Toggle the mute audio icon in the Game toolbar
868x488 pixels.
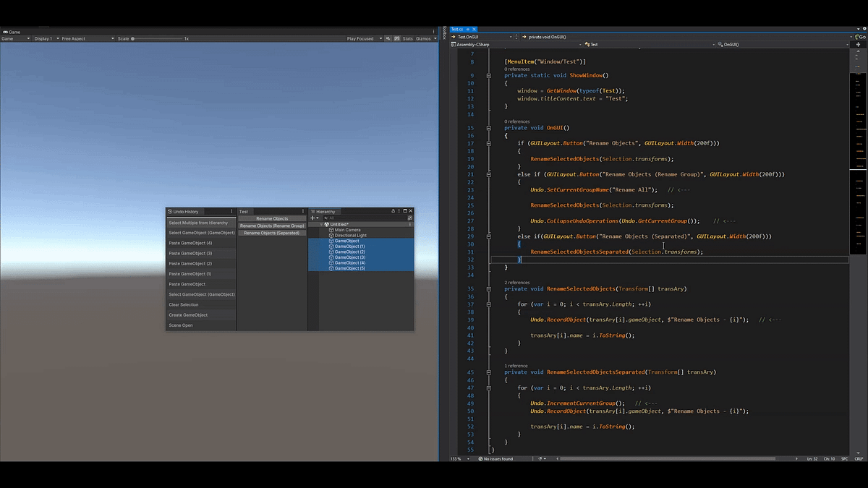387,38
